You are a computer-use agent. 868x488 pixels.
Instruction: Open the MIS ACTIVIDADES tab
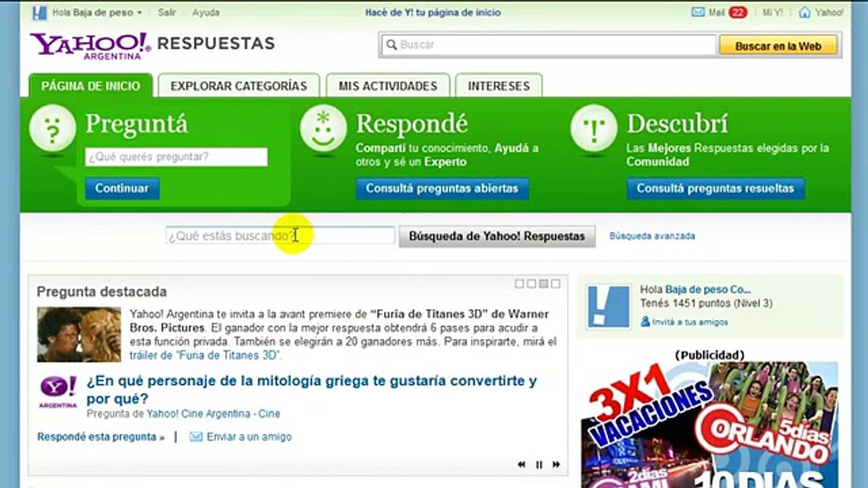click(x=388, y=86)
